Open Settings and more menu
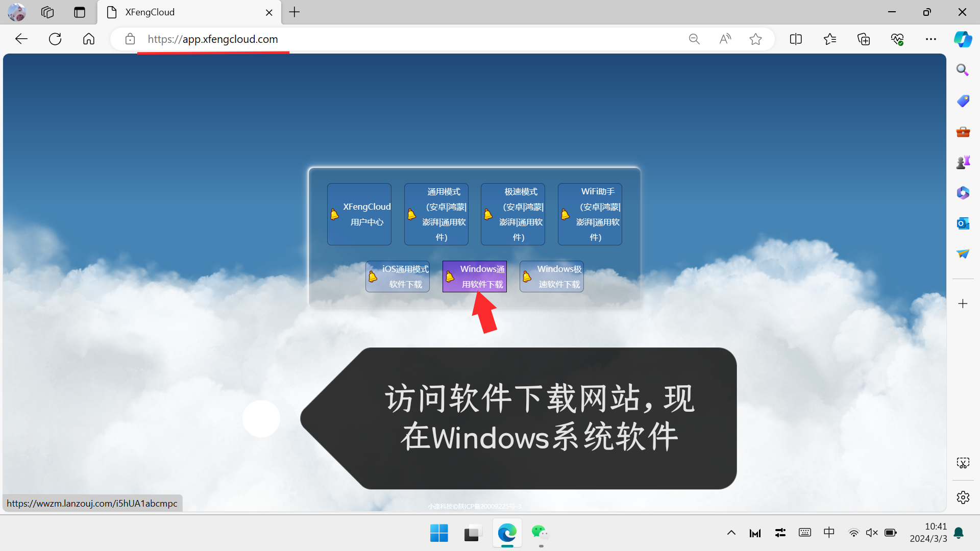This screenshot has height=551, width=980. 931,39
